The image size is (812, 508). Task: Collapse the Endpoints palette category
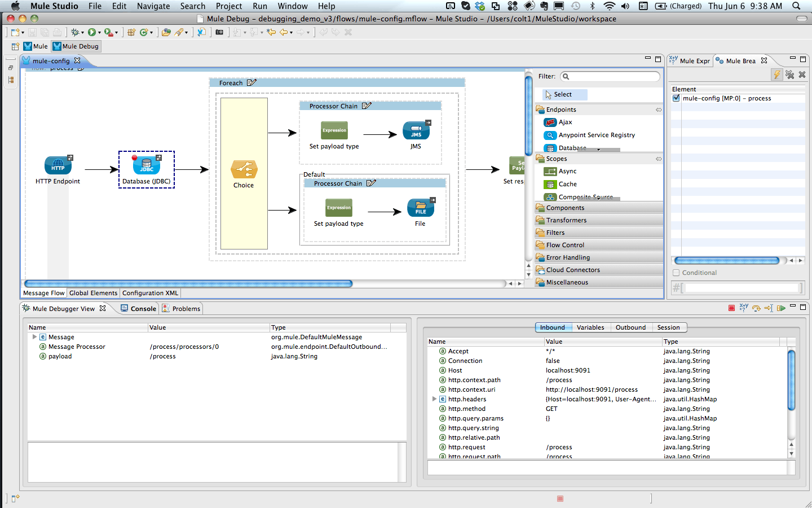[x=659, y=110]
